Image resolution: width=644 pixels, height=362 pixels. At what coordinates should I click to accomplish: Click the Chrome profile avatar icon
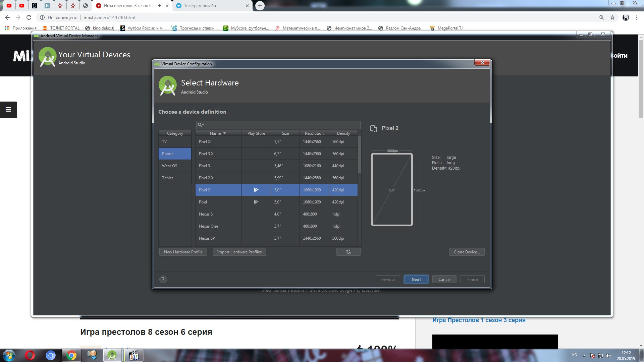point(626,17)
